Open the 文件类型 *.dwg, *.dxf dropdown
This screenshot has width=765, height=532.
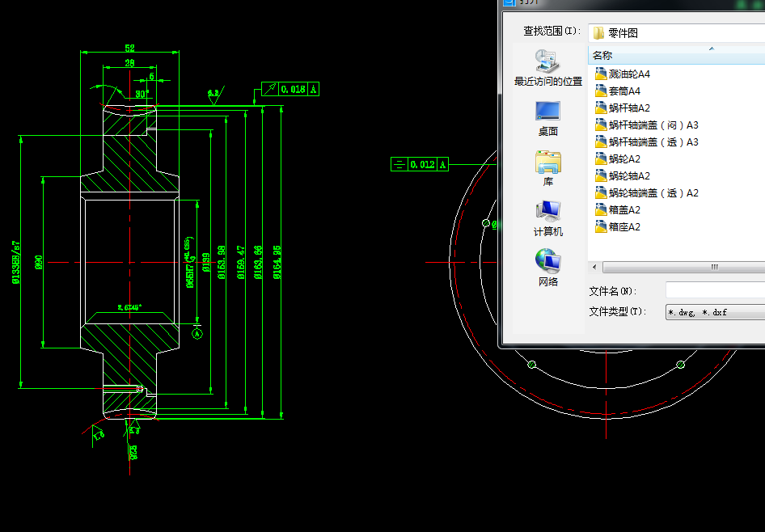715,312
